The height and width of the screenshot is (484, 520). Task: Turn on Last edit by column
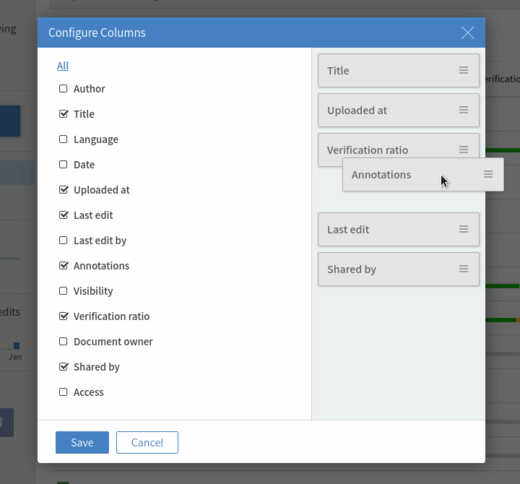tap(63, 240)
